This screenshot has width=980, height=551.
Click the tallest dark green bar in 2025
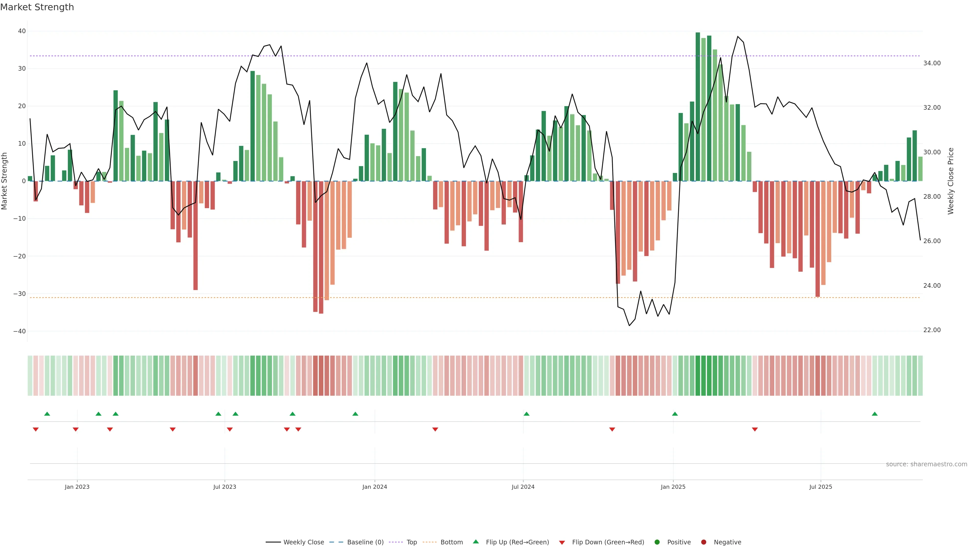(x=698, y=106)
